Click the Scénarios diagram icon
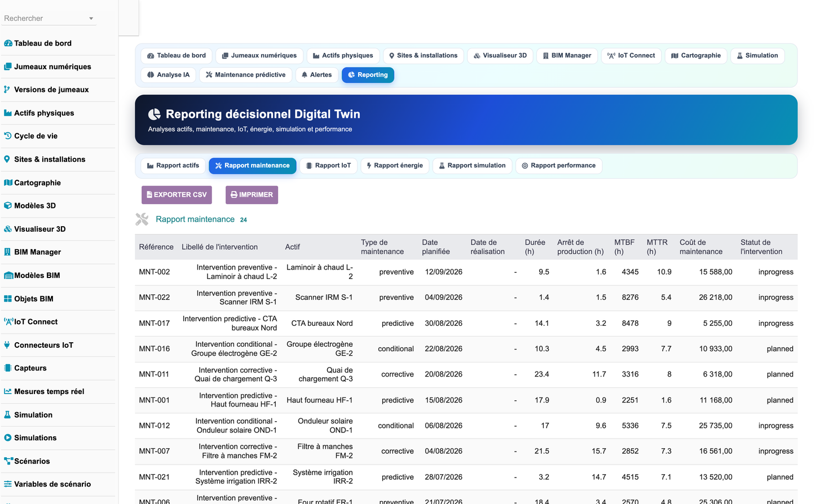Screen dimensions: 815x504 point(8,461)
